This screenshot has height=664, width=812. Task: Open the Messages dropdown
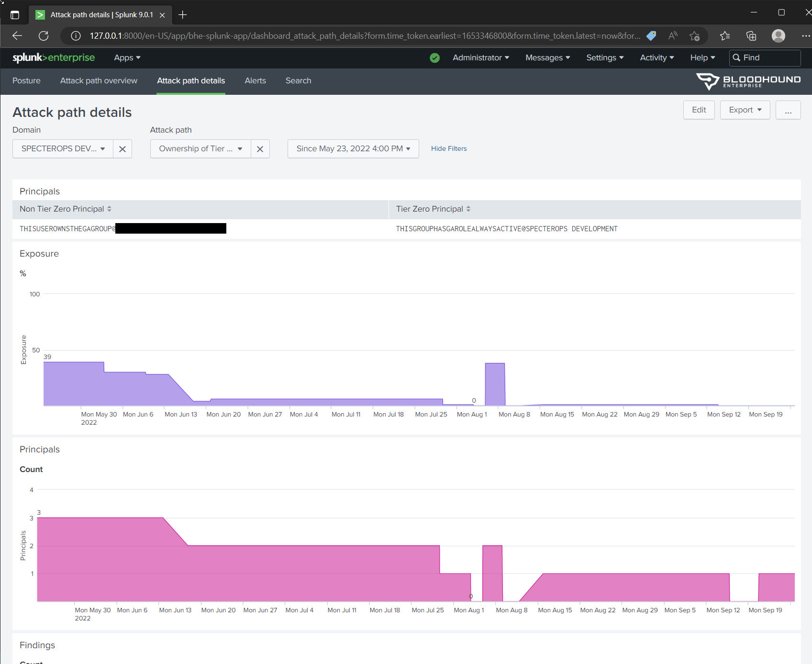click(548, 57)
